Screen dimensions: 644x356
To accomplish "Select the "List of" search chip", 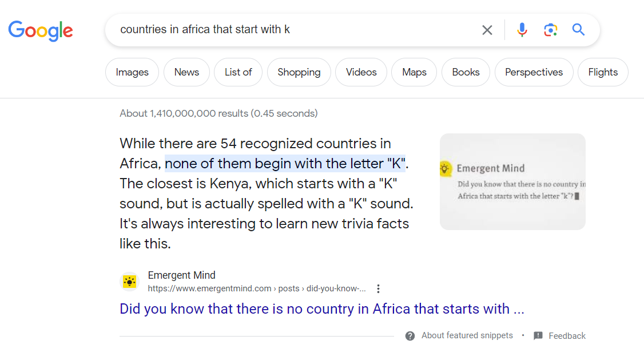I will click(238, 72).
